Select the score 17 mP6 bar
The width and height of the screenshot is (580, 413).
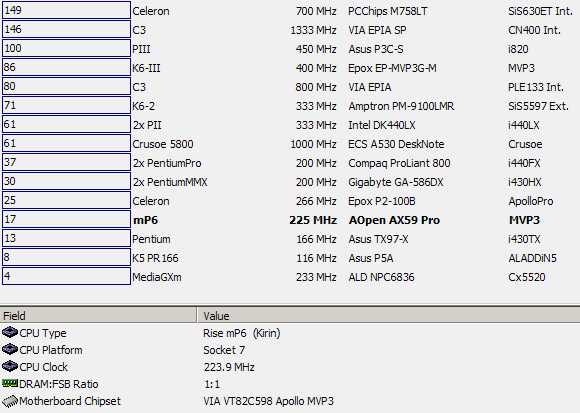66,219
